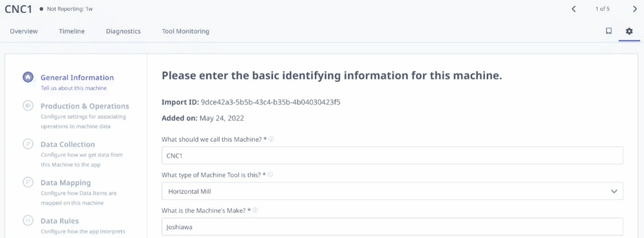Click the Data Mapping step icon
The image size is (644, 238).
pyautogui.click(x=28, y=182)
